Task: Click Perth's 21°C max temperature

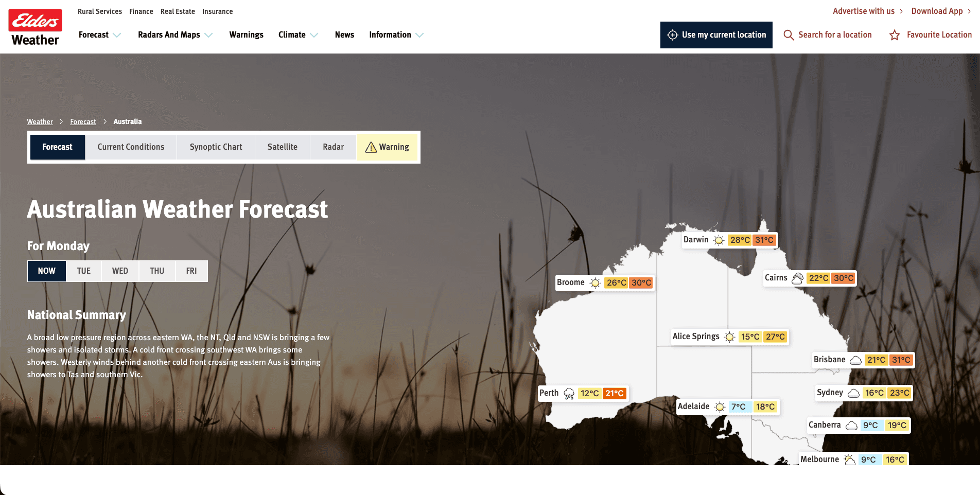Action: coord(615,394)
